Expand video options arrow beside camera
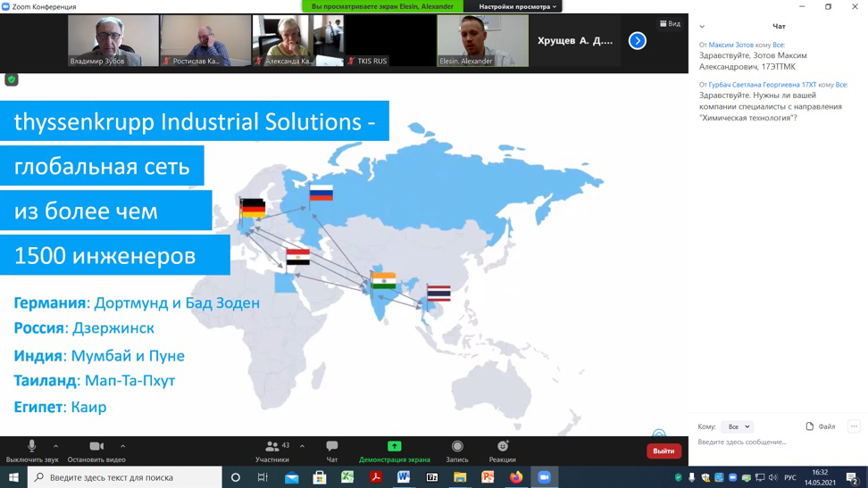 click(122, 446)
